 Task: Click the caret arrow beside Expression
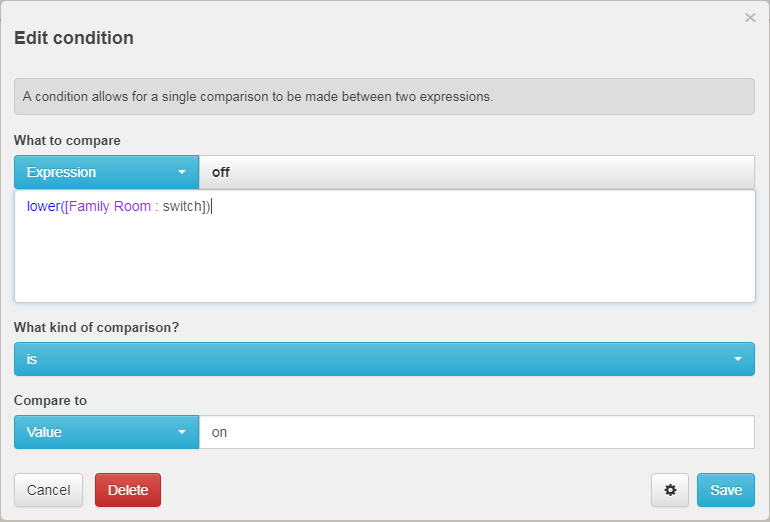coord(182,172)
